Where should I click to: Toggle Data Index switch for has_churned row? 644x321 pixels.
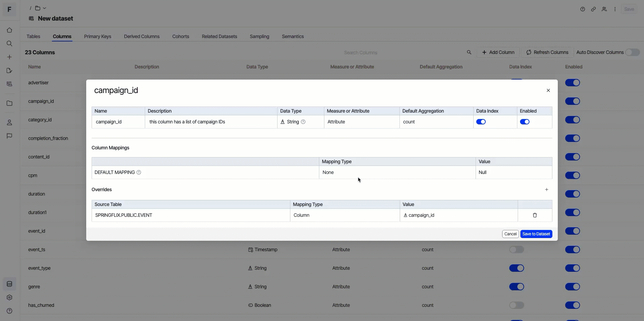[x=517, y=305]
